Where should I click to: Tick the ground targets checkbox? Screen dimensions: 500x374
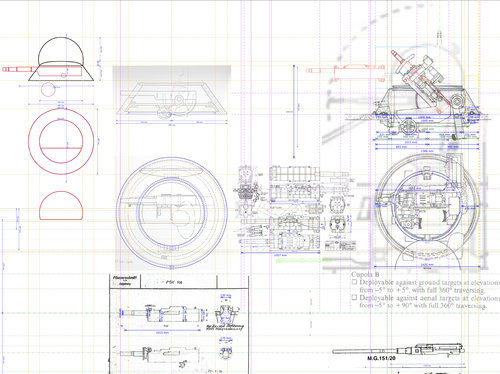[x=354, y=282]
